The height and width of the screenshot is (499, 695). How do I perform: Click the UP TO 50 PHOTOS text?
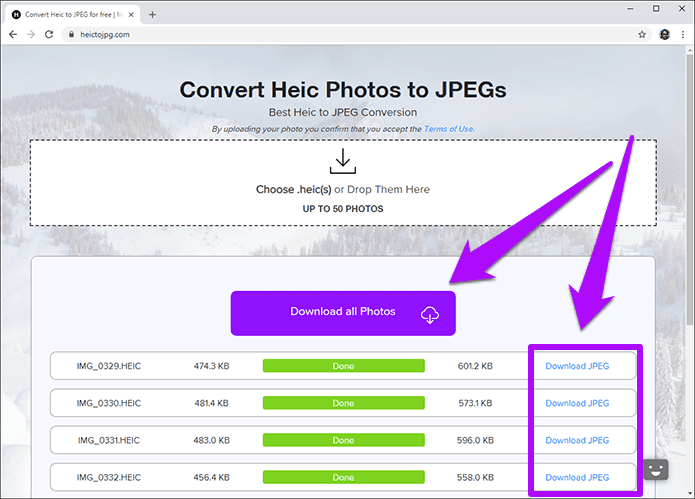[343, 209]
